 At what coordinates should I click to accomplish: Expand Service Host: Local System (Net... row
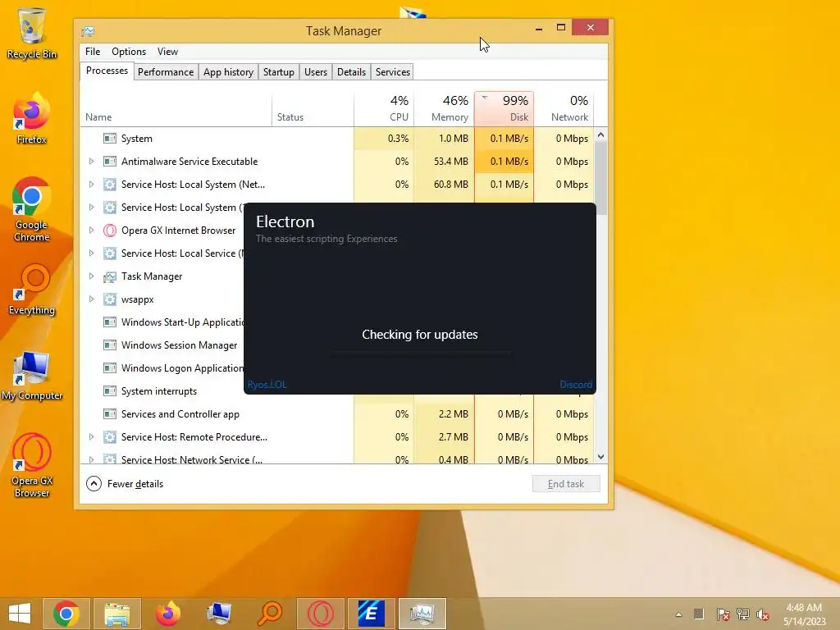click(x=91, y=185)
